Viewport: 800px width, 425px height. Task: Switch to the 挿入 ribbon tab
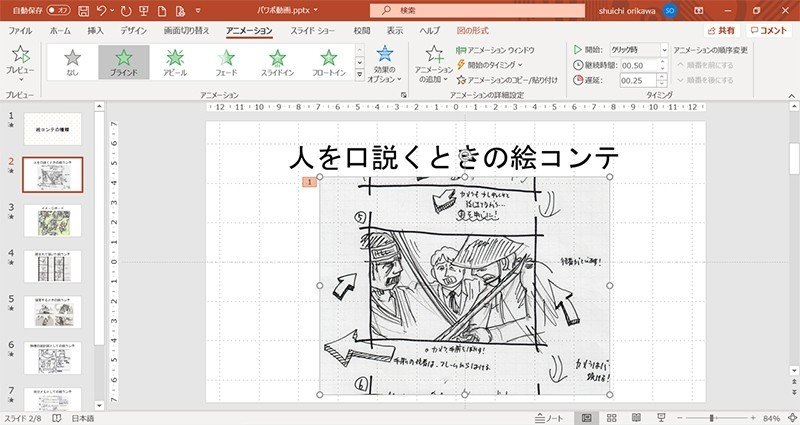click(x=95, y=31)
